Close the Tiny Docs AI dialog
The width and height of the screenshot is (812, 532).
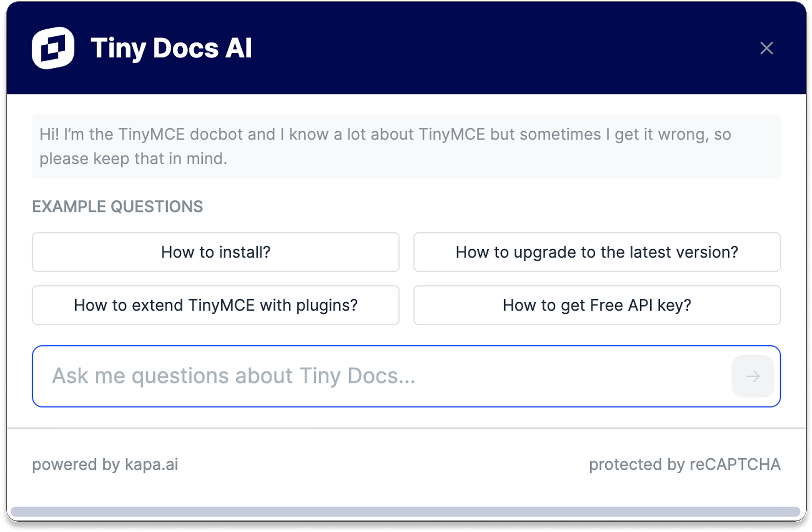coord(766,48)
